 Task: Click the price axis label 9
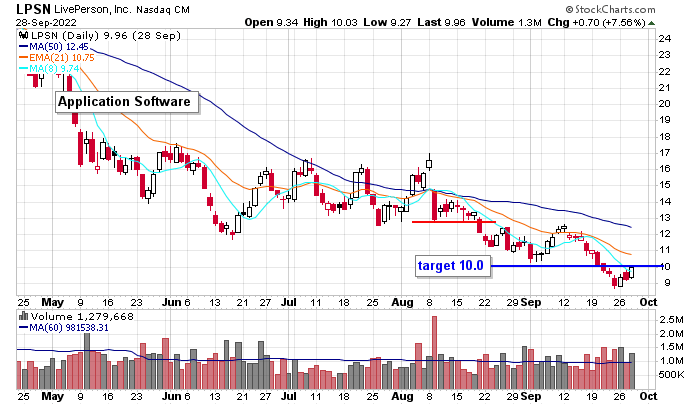click(667, 283)
